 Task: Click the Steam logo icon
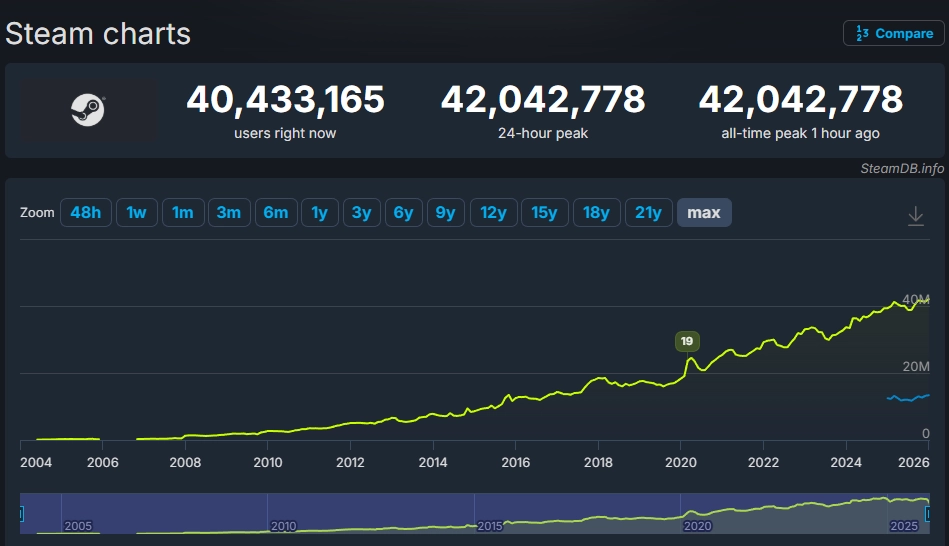point(87,110)
